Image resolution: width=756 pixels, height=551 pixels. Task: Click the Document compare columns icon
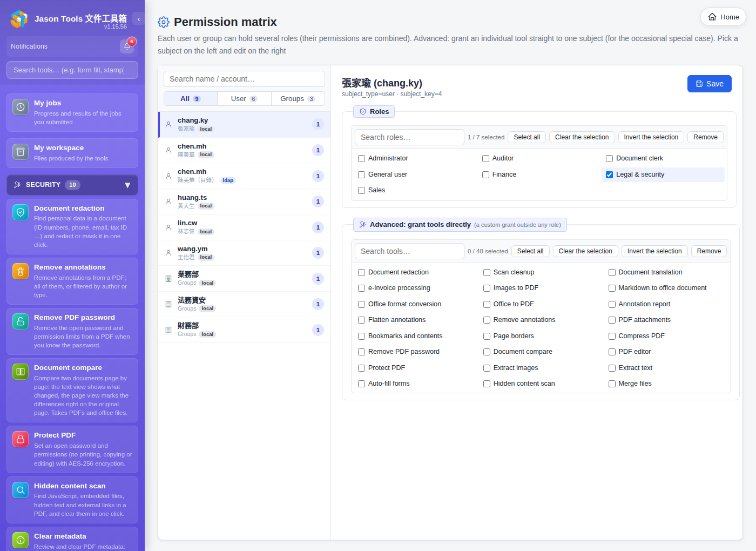pos(21,372)
